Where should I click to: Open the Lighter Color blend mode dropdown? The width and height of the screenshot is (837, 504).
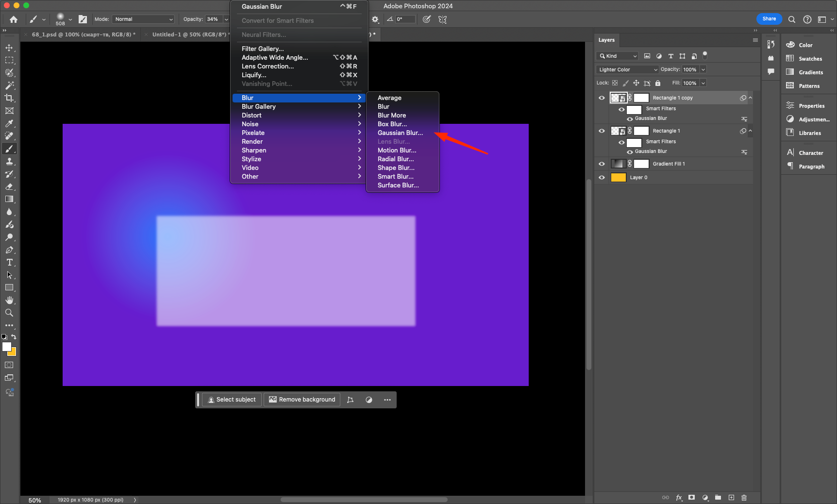pyautogui.click(x=627, y=69)
